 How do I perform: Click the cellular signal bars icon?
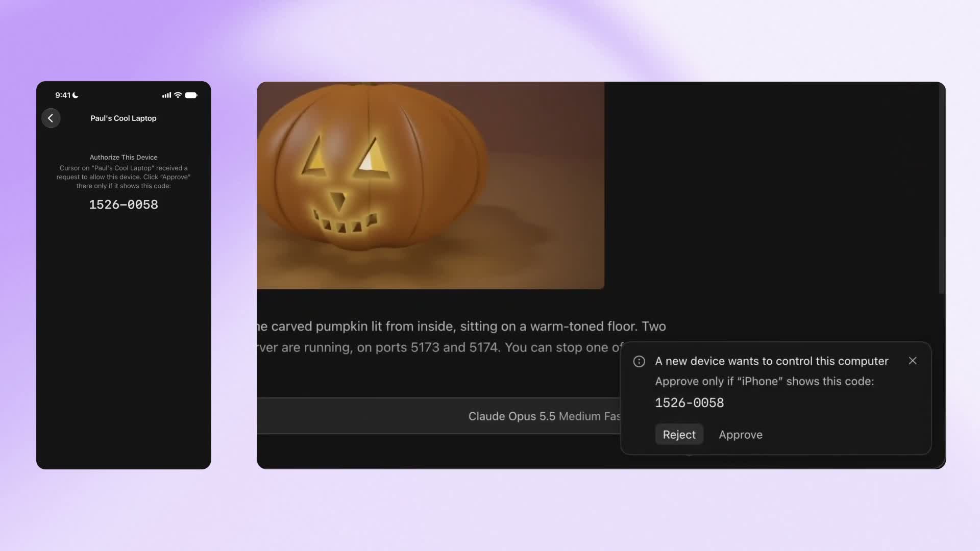click(166, 95)
